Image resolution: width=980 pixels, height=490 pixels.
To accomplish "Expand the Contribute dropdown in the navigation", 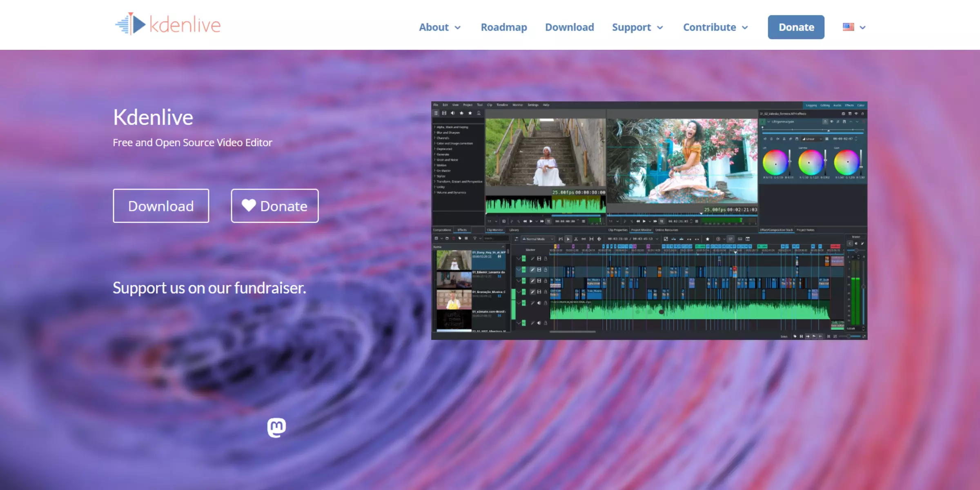I will click(715, 27).
